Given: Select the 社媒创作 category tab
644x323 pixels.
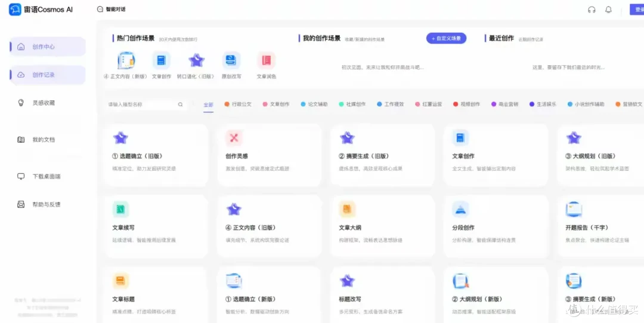Looking at the screenshot, I should (352, 104).
